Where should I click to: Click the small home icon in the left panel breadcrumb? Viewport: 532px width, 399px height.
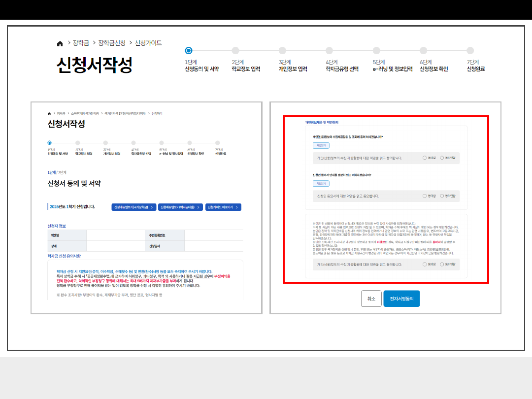point(49,113)
